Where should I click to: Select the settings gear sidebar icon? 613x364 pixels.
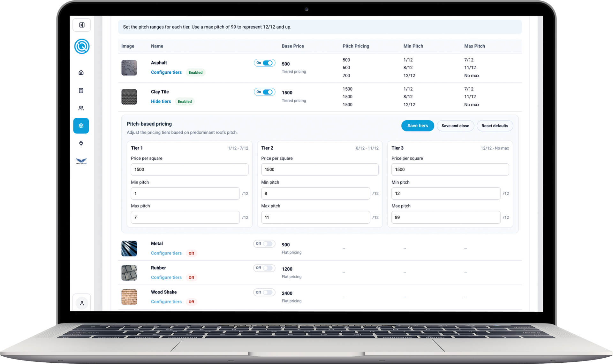pos(81,126)
